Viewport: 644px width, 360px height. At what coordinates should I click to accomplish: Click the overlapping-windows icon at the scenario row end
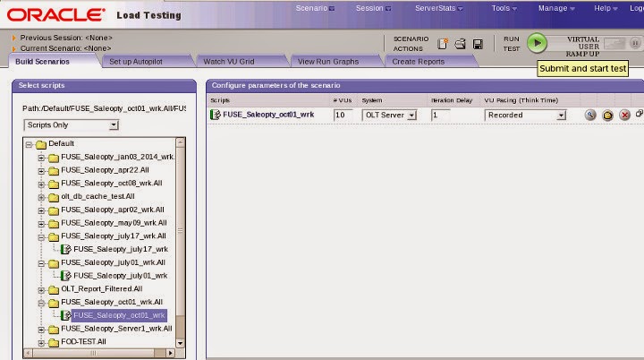tap(640, 114)
